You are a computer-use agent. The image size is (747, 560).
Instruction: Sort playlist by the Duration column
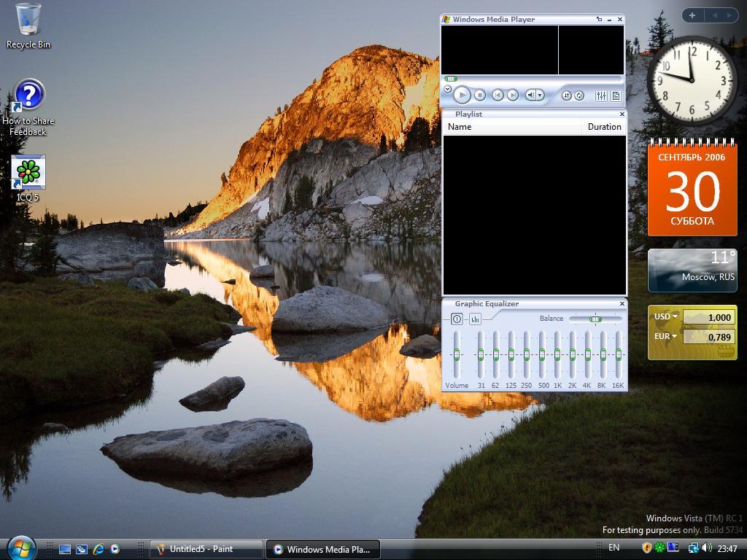[x=603, y=127]
